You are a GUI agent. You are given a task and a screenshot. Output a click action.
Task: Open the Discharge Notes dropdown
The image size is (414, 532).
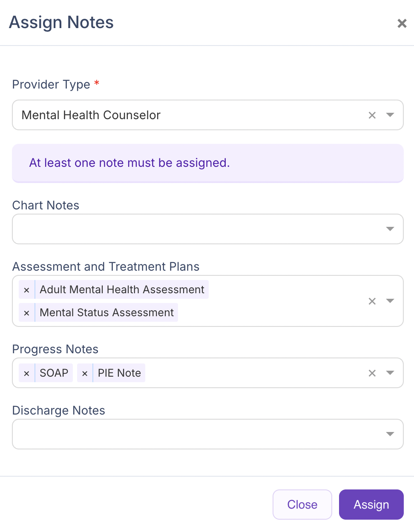coord(390,434)
